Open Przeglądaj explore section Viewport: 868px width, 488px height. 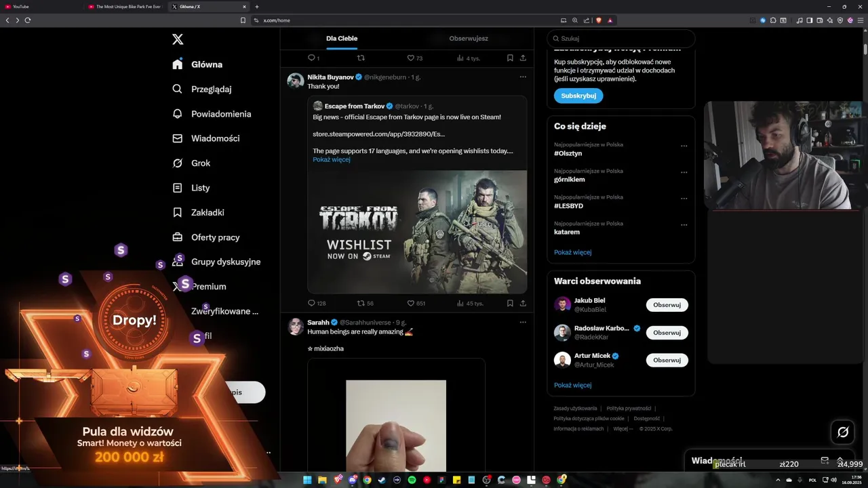202,89
